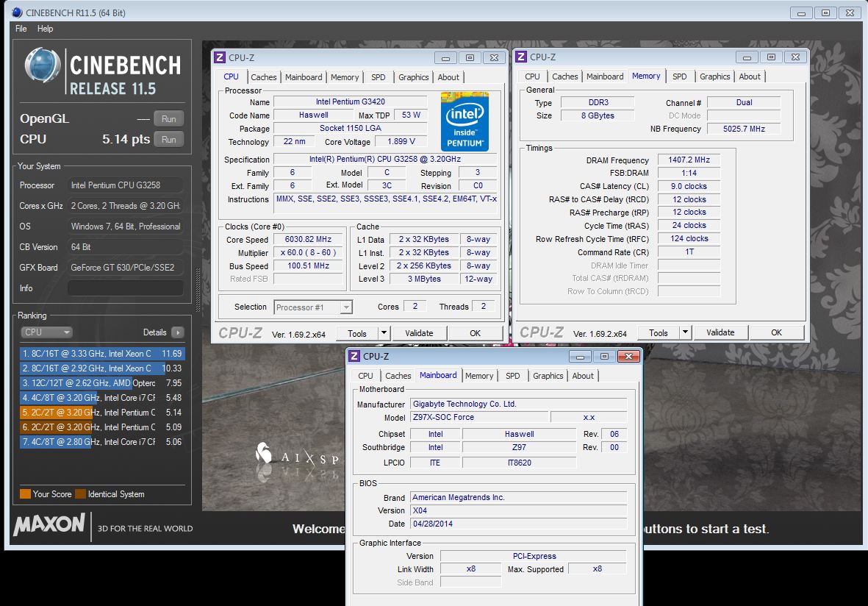868x606 pixels.
Task: Click the NB Frequency value 5025.7 MHz
Action: [x=744, y=129]
